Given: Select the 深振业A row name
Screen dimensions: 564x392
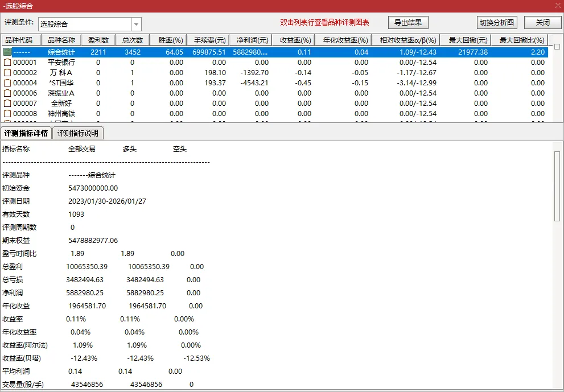Looking at the screenshot, I should (x=61, y=93).
